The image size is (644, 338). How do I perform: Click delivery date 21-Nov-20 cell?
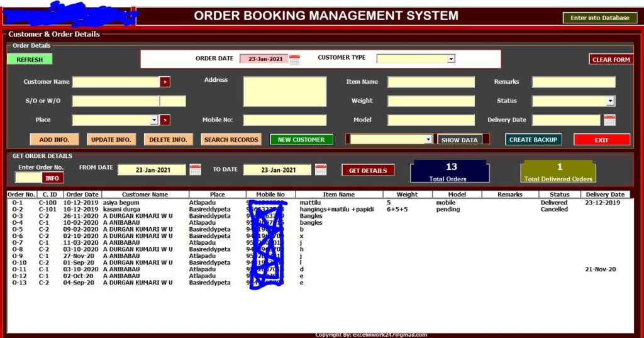coord(601,269)
